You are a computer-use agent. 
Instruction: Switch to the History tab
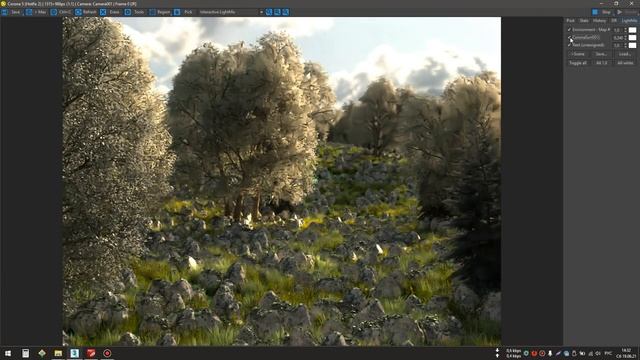click(600, 20)
